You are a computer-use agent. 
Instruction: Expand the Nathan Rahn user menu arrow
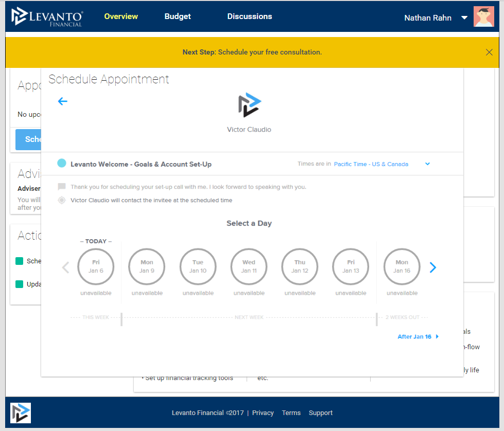(x=464, y=17)
